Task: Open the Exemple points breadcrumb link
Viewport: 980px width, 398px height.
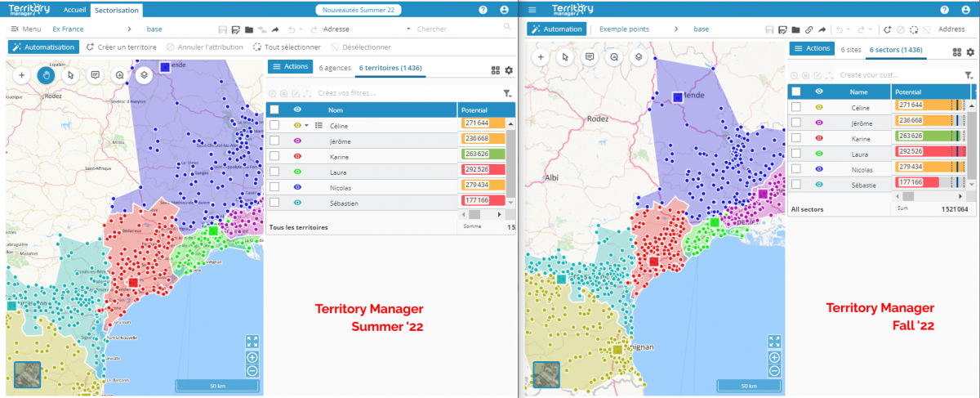Action: pos(625,29)
